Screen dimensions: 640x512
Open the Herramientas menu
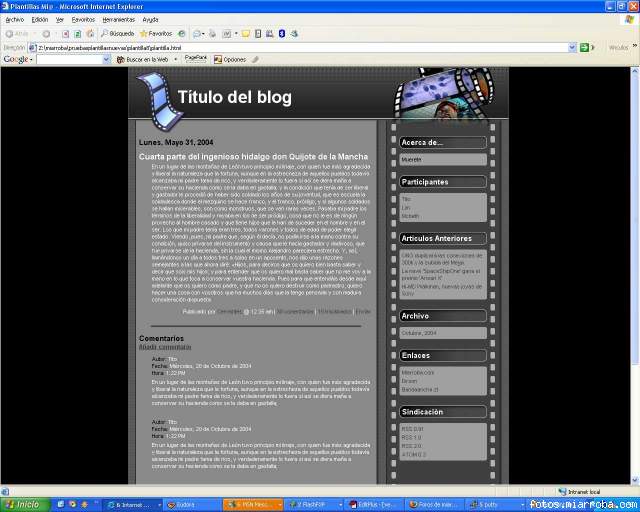(x=118, y=20)
